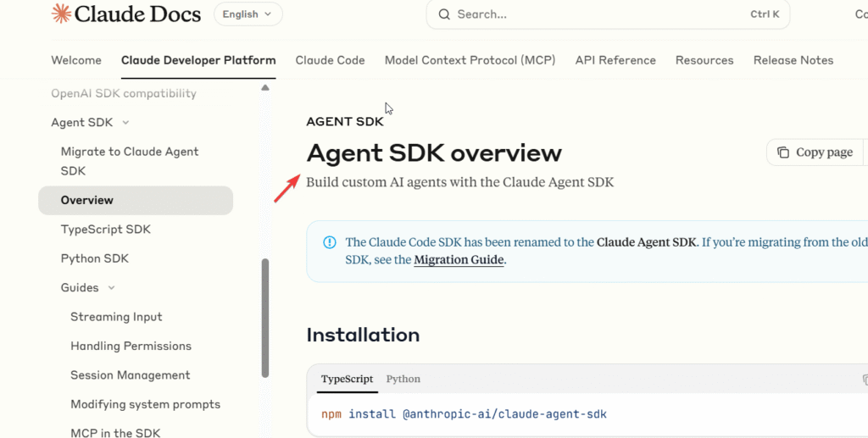This screenshot has height=438, width=868.
Task: Click the Claude Docs starburst logo
Action: coord(61,14)
